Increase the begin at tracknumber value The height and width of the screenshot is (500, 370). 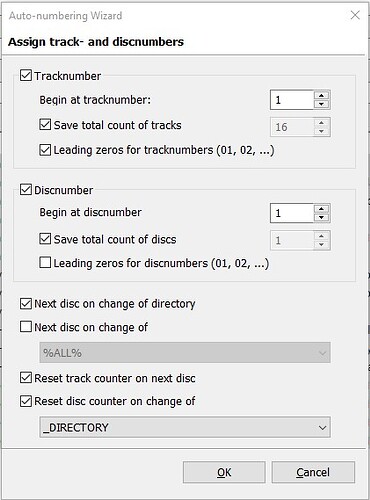point(321,95)
